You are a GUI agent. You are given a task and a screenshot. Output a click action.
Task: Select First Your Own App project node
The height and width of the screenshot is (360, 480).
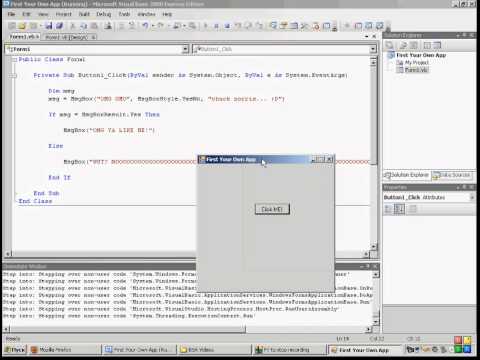tap(421, 55)
